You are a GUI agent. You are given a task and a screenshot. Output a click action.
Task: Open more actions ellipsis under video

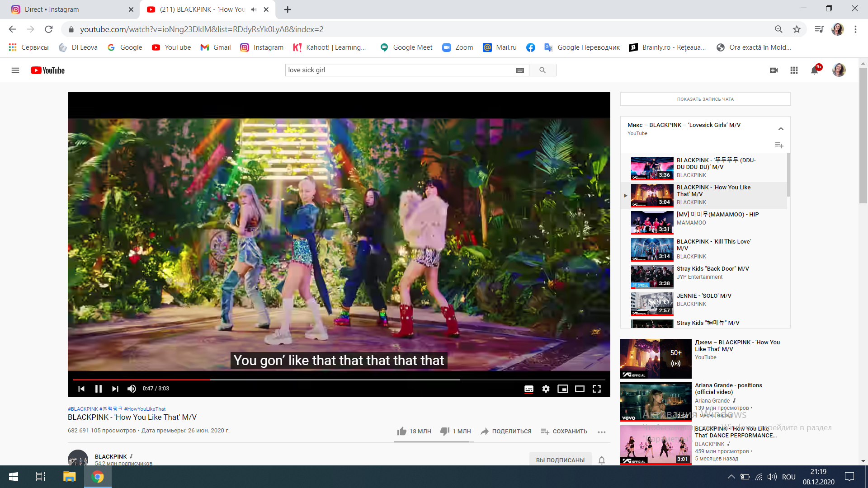pos(601,432)
